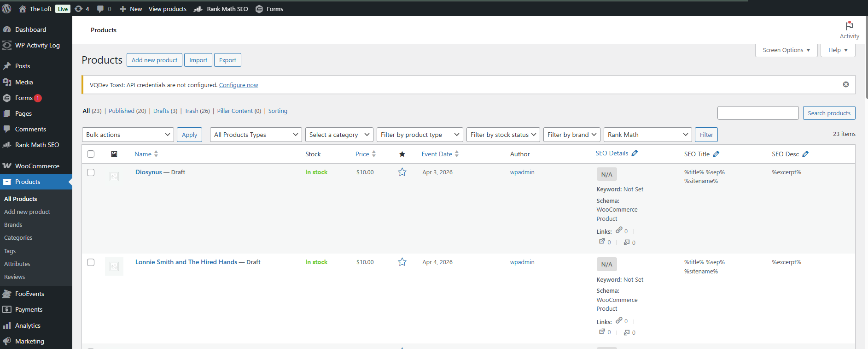Tick the checkbox for Diosynus

(91, 172)
